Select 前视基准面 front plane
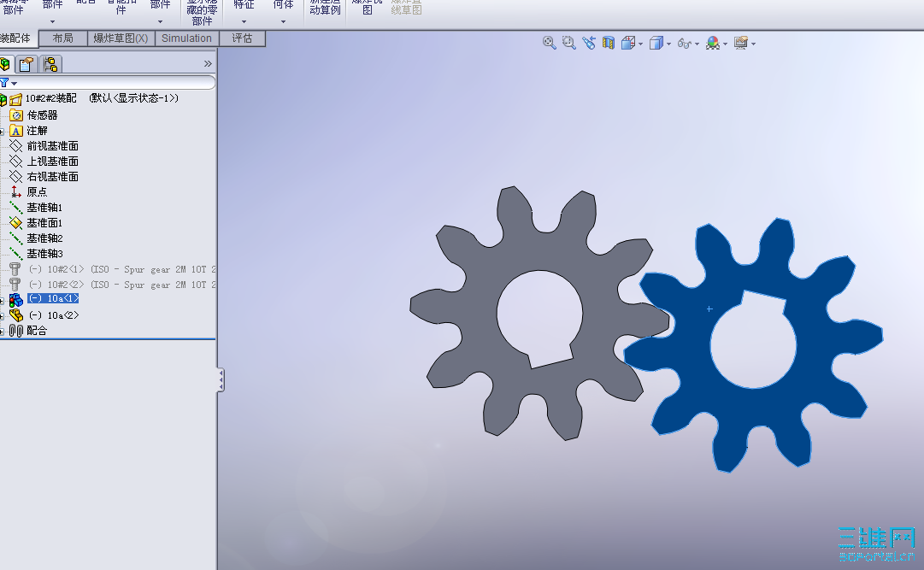 [x=52, y=145]
